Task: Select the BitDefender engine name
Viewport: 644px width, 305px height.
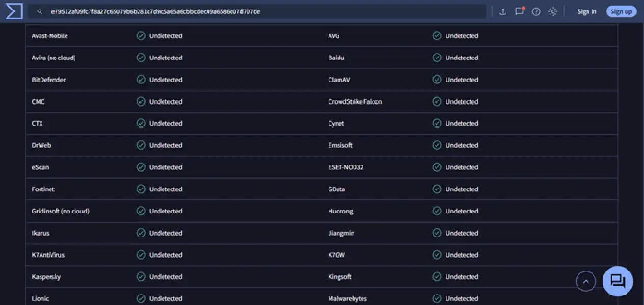Action: 48,80
